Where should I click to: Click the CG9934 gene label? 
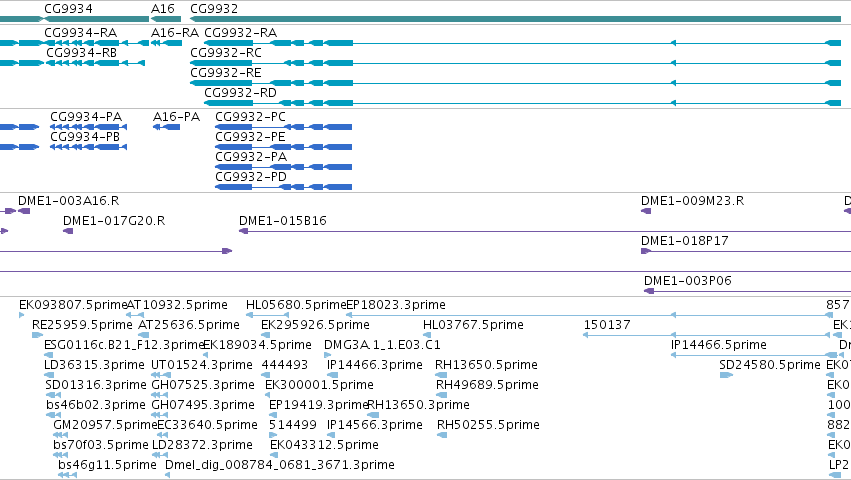pyautogui.click(x=68, y=9)
